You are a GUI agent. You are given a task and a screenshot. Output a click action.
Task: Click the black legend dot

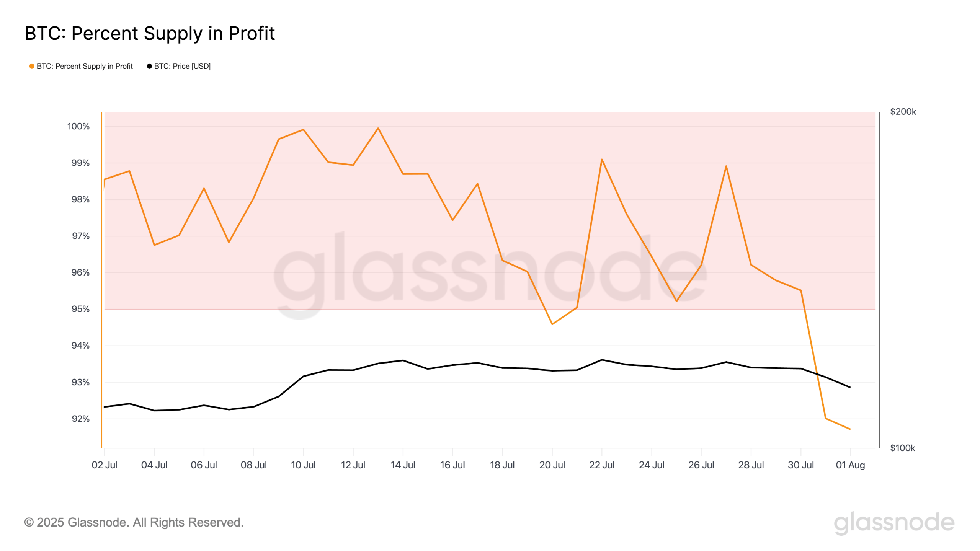149,66
